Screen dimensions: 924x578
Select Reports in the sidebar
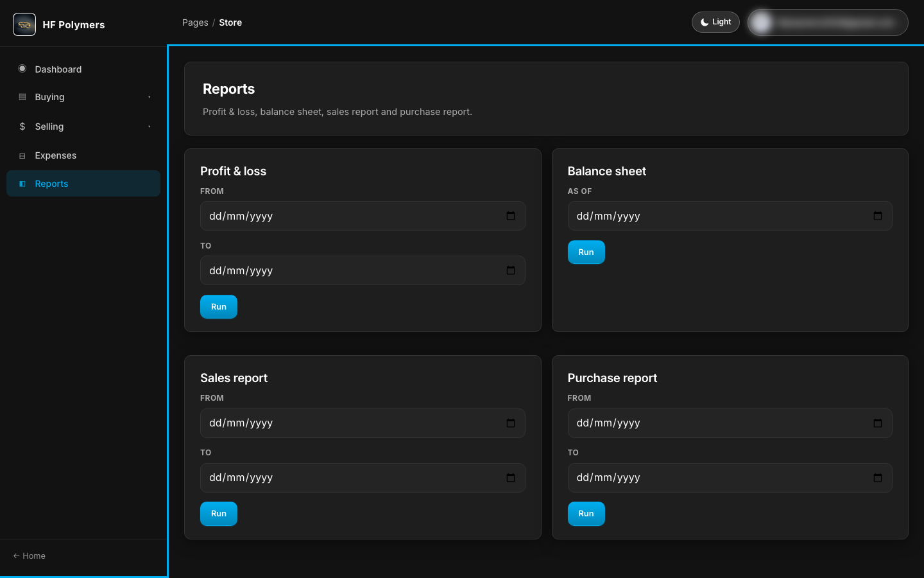[x=83, y=184]
